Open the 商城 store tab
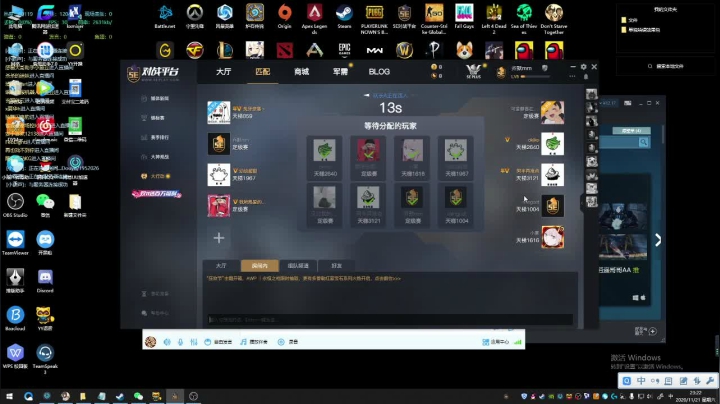The image size is (720, 404). tap(302, 72)
